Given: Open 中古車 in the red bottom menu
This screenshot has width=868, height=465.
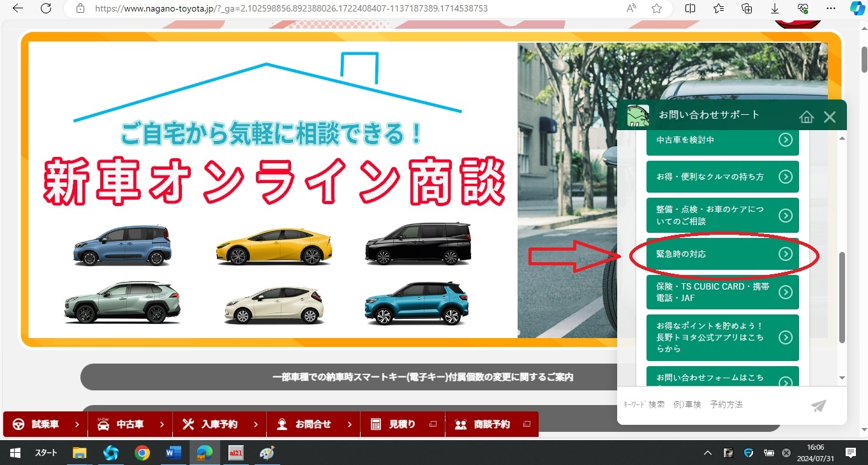Looking at the screenshot, I should click(130, 424).
